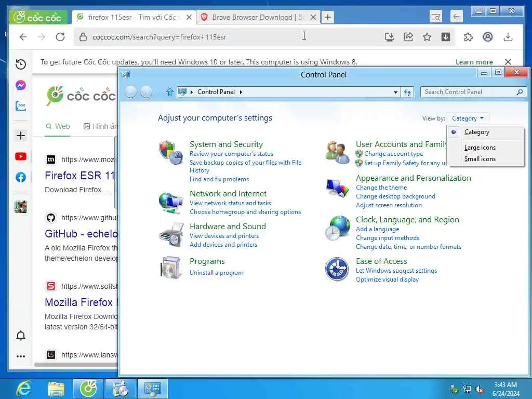The image size is (532, 399).
Task: Click in the Search Control Panel field
Action: (473, 92)
